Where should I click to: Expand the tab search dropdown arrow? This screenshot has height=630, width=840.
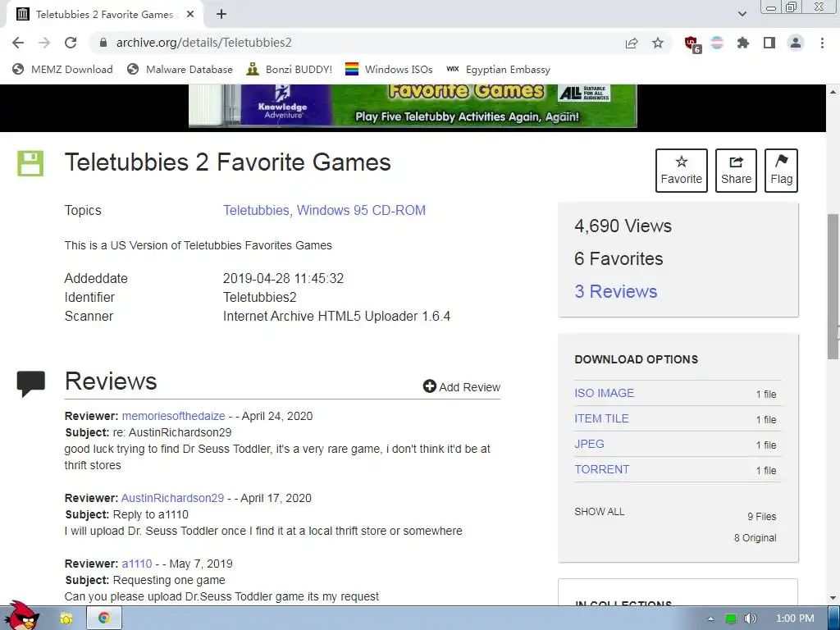(742, 14)
